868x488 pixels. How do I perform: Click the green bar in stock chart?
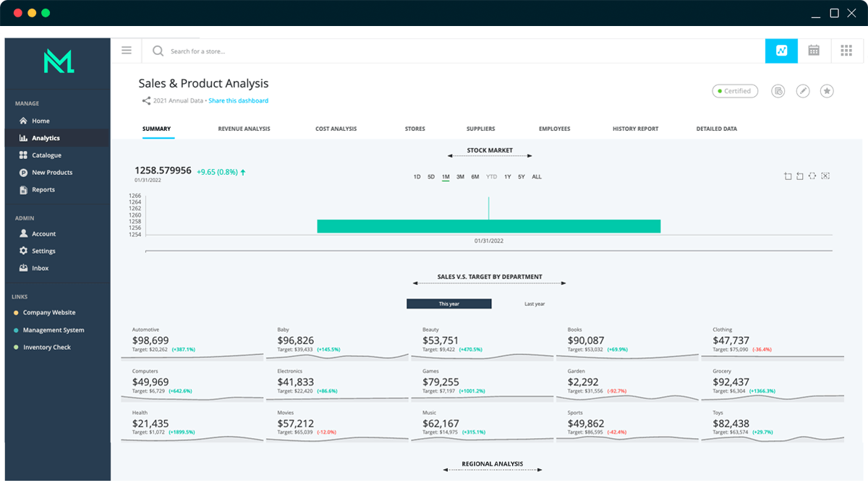click(488, 226)
